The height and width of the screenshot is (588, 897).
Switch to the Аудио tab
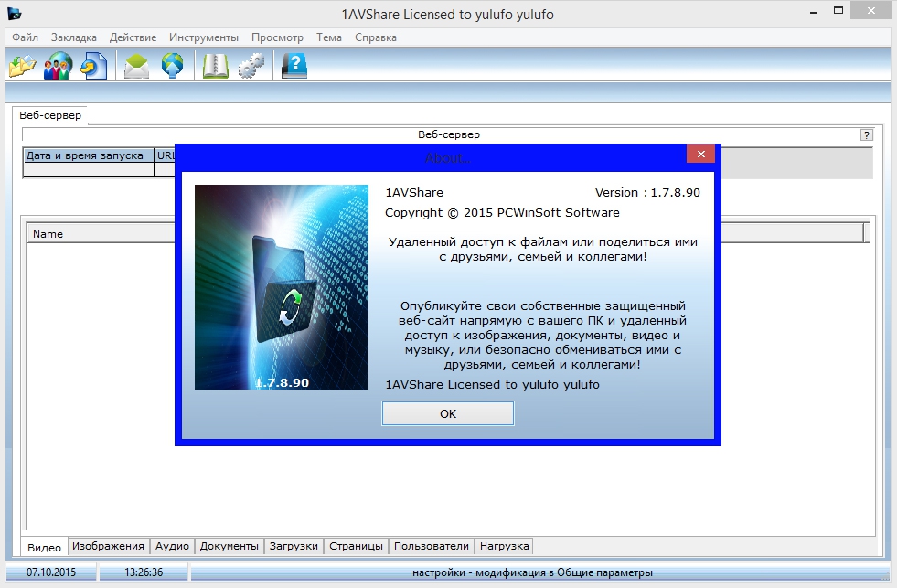point(172,546)
